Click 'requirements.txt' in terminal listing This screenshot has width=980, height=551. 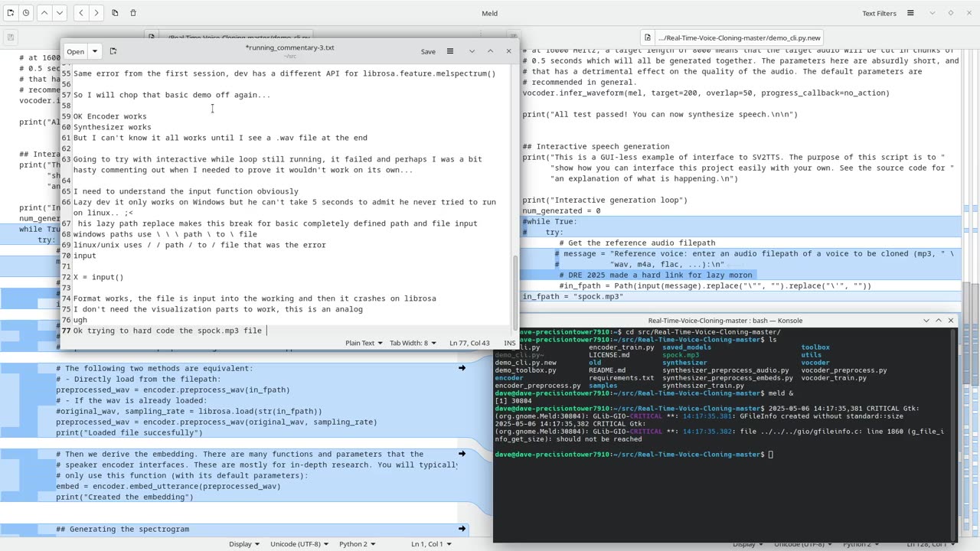coord(622,378)
